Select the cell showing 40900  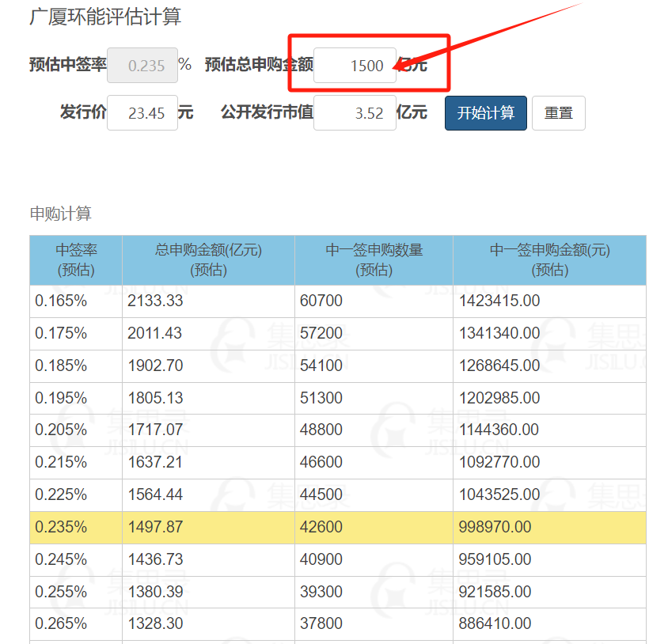tap(374, 559)
